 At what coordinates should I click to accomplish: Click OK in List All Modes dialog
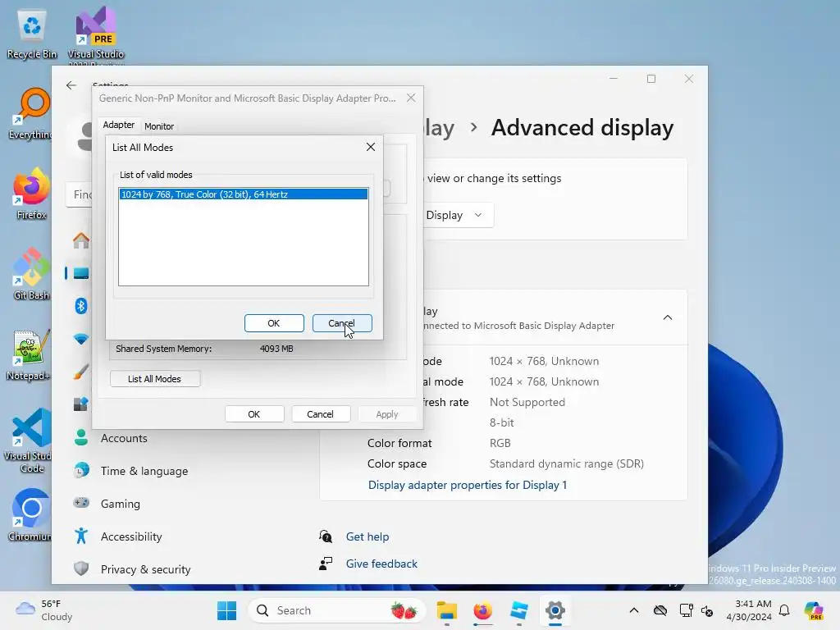274,323
